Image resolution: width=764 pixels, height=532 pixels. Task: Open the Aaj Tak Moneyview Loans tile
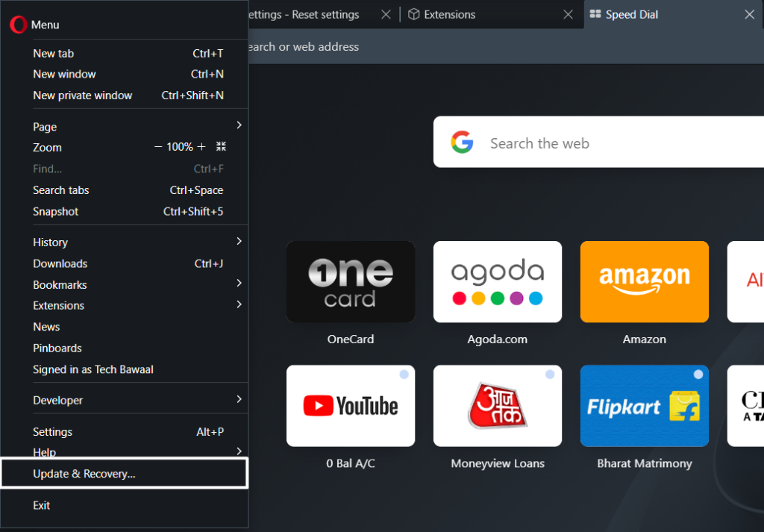point(498,406)
